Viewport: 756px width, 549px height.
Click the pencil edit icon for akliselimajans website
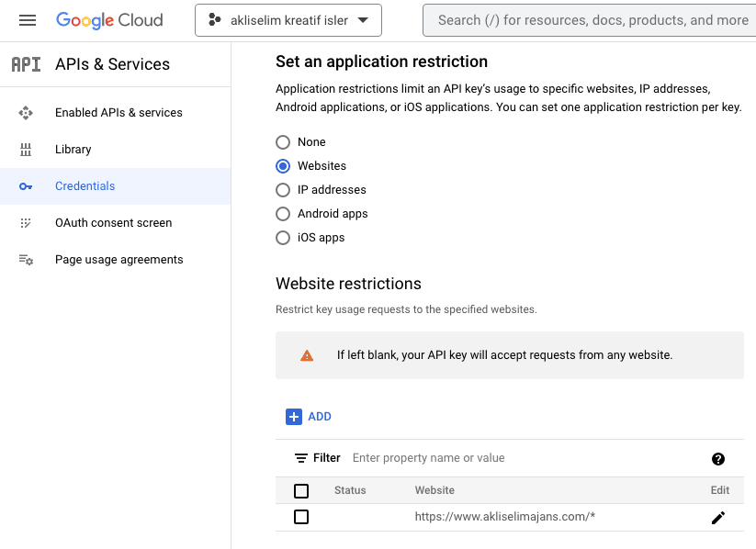(x=717, y=518)
